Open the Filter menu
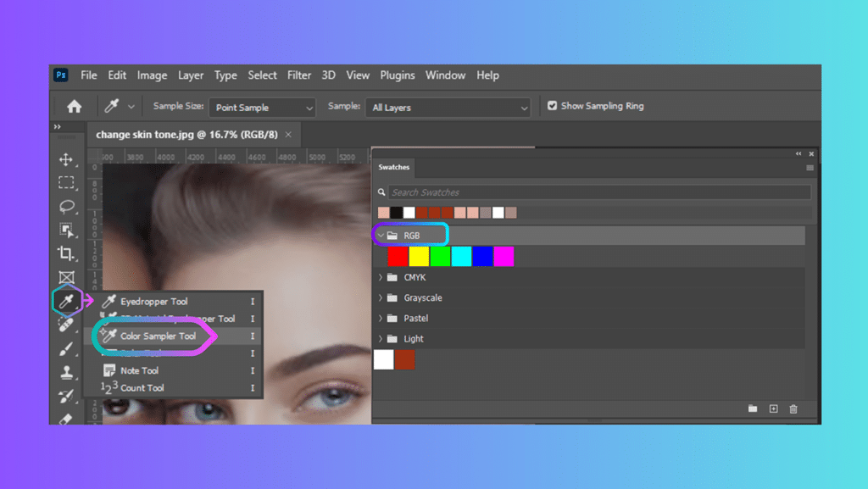Image resolution: width=868 pixels, height=489 pixels. (299, 75)
